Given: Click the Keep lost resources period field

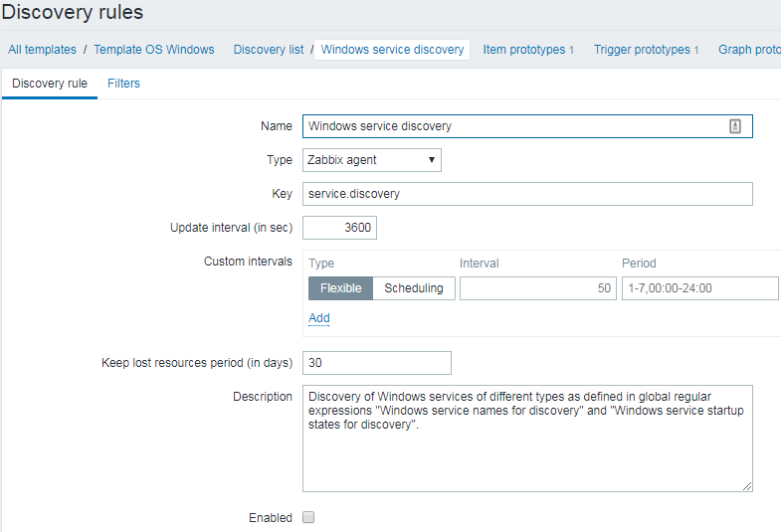Looking at the screenshot, I should pyautogui.click(x=376, y=363).
